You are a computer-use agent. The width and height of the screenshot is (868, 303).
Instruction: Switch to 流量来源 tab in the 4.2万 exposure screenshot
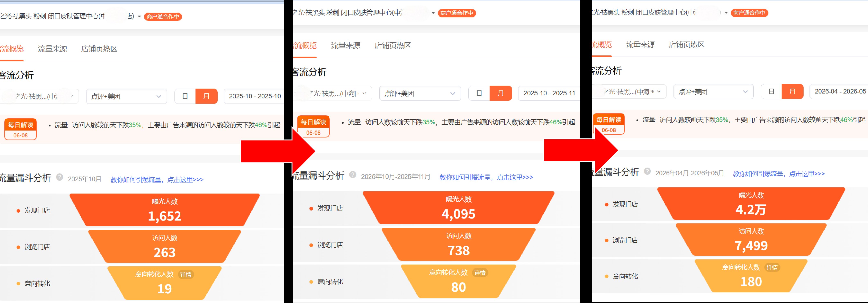(x=640, y=44)
